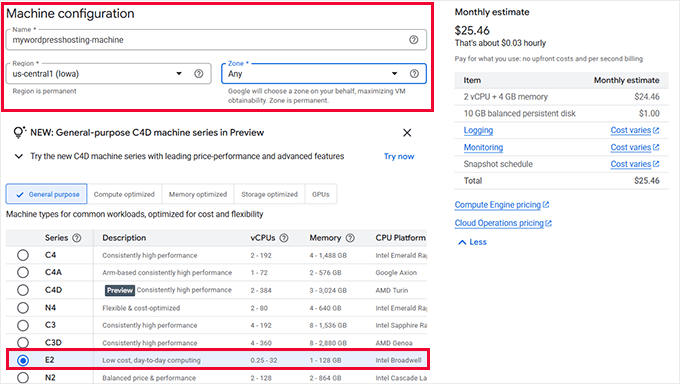680x384 pixels.
Task: Select the C4D series radio button
Action: click(x=23, y=290)
